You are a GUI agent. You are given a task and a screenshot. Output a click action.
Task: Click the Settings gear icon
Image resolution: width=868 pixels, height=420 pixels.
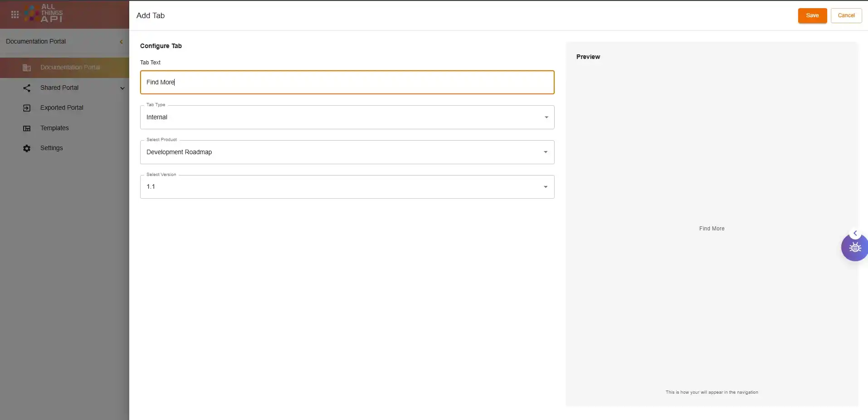(27, 148)
